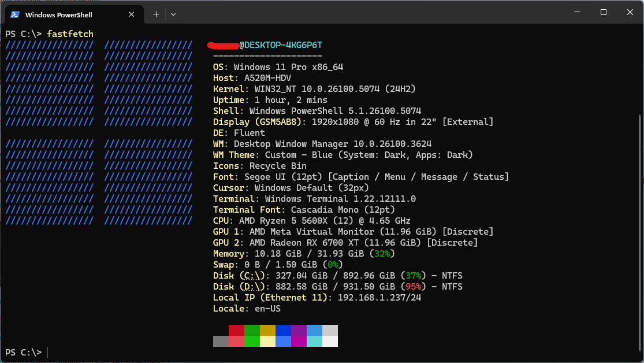Click the 'Disk (D:\)' usage line

(338, 287)
